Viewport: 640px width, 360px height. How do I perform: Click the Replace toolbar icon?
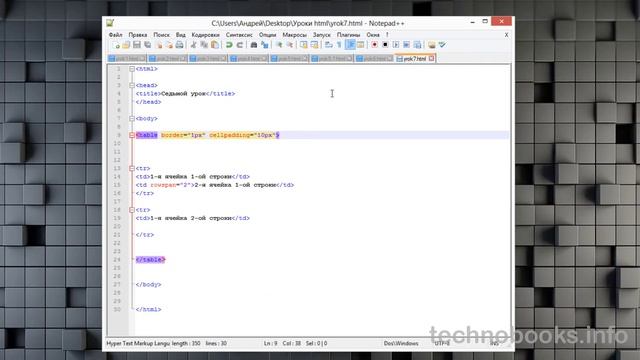(x=264, y=45)
